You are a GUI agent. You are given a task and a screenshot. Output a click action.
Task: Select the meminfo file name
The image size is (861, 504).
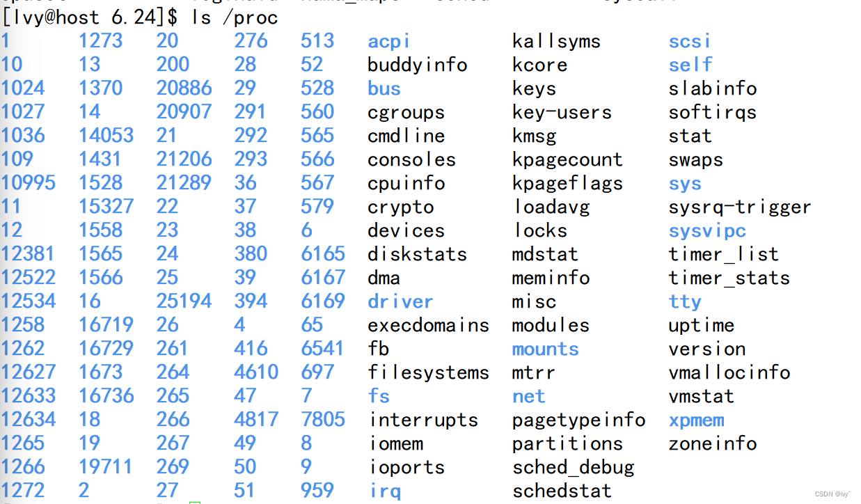tap(551, 278)
